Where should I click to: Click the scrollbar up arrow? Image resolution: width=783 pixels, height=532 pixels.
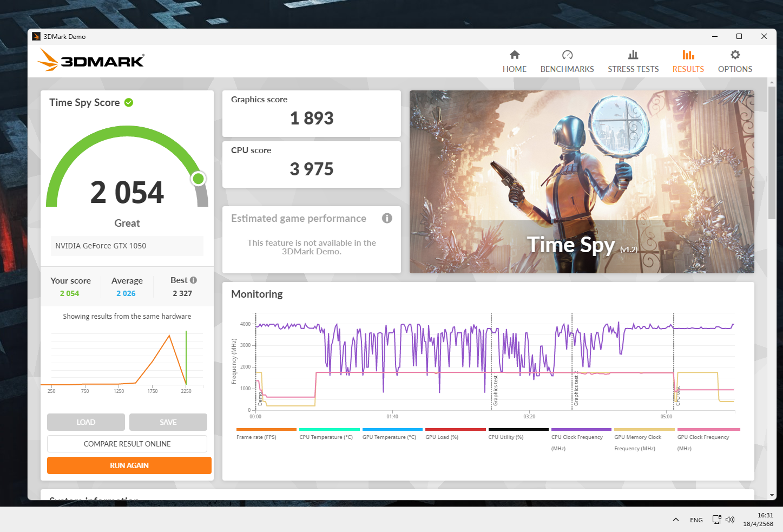[772, 83]
